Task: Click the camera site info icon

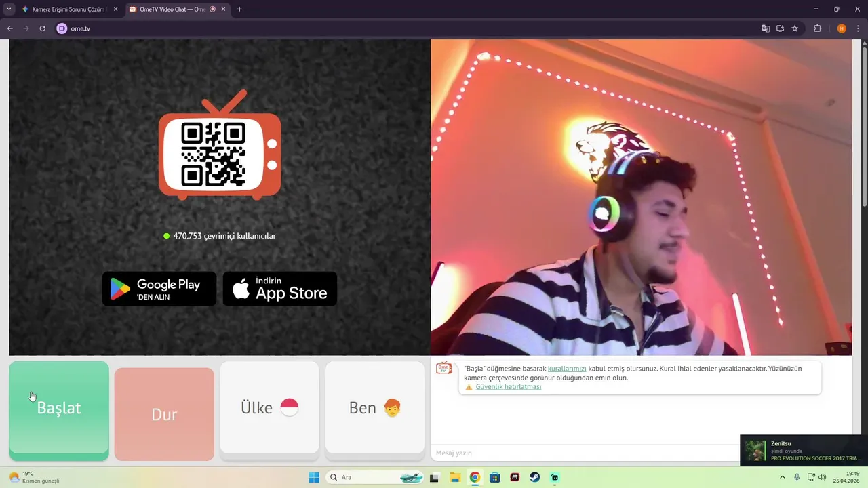Action: tap(62, 28)
